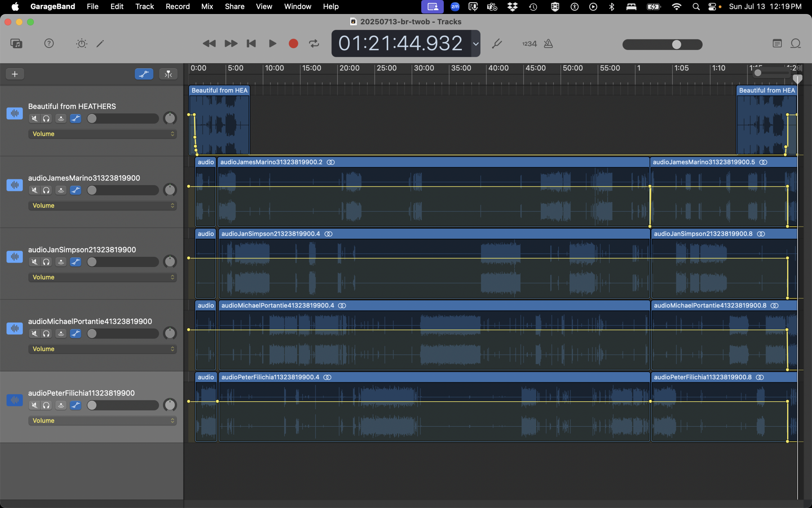Enable input monitoring on Beautiful from HEATHERS
This screenshot has height=508, width=812.
(x=61, y=119)
